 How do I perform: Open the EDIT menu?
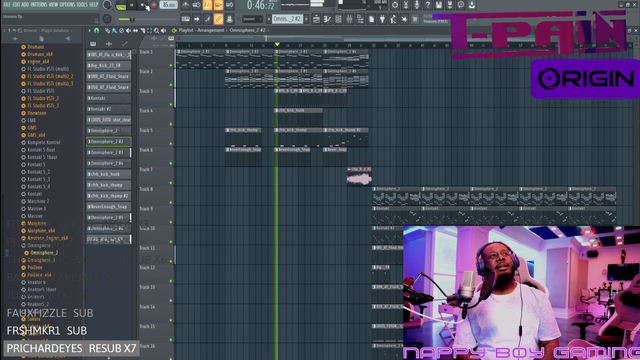coord(16,4)
